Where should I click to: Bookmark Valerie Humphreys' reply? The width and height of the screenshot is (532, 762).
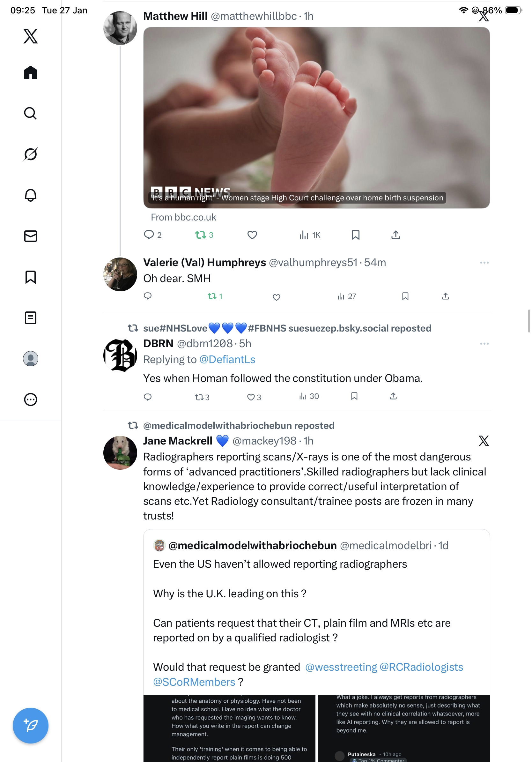click(x=405, y=296)
